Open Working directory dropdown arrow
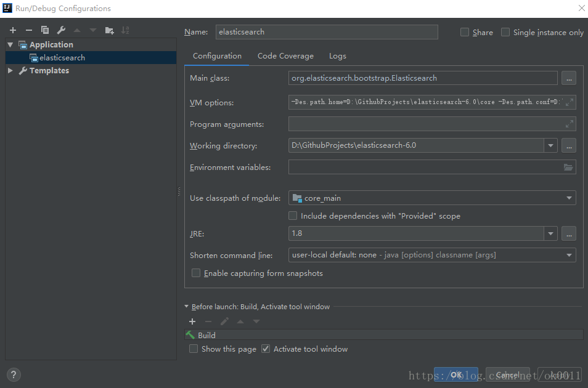 tap(550, 145)
